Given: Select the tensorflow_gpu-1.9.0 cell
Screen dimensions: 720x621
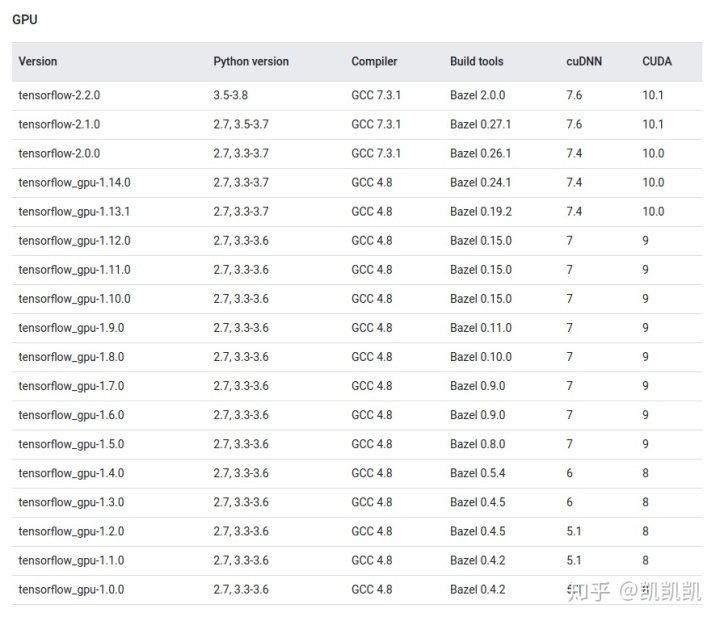Looking at the screenshot, I should tap(71, 328).
